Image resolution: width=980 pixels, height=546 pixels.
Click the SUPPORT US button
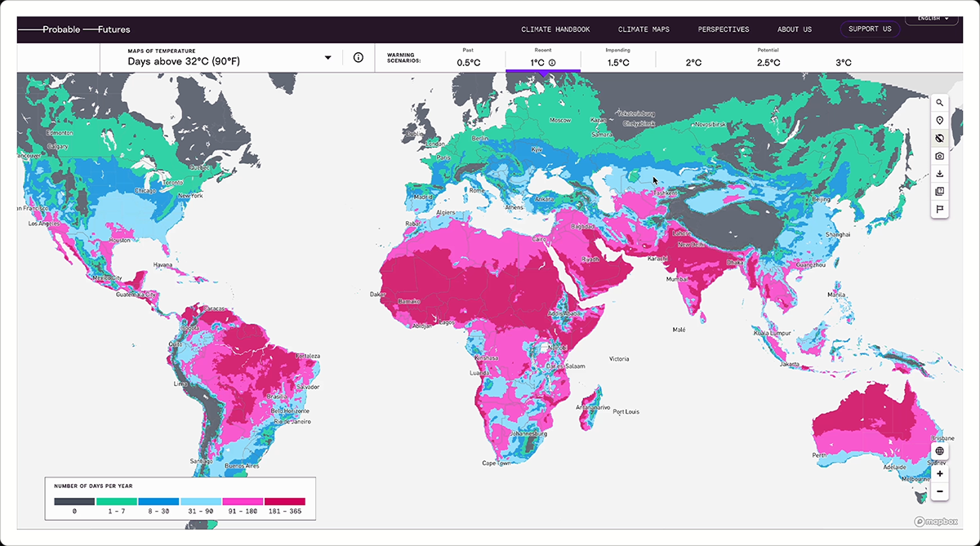(870, 29)
